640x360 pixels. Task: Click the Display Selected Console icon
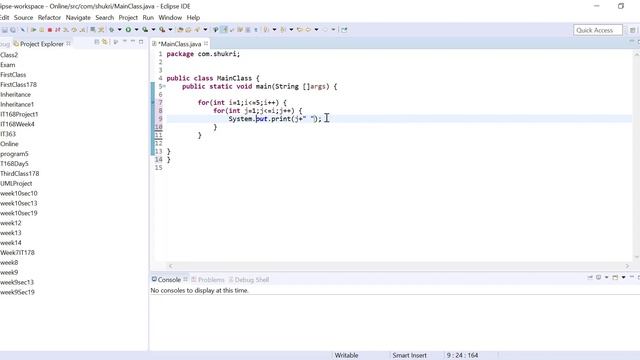(598, 278)
